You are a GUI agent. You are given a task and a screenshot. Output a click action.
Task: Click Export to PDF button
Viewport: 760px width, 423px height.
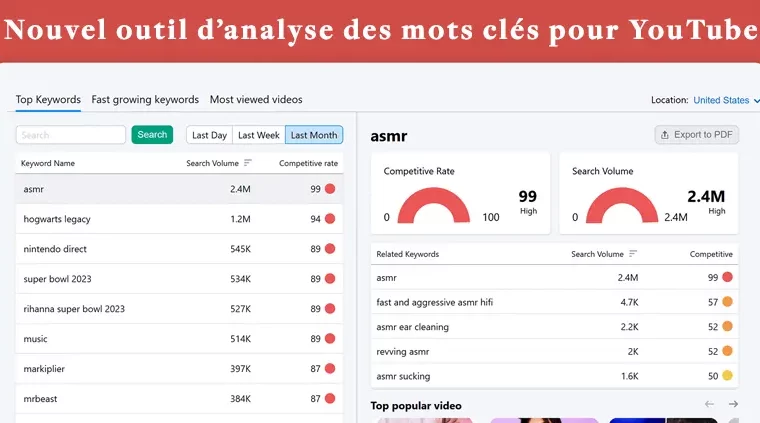(x=697, y=135)
